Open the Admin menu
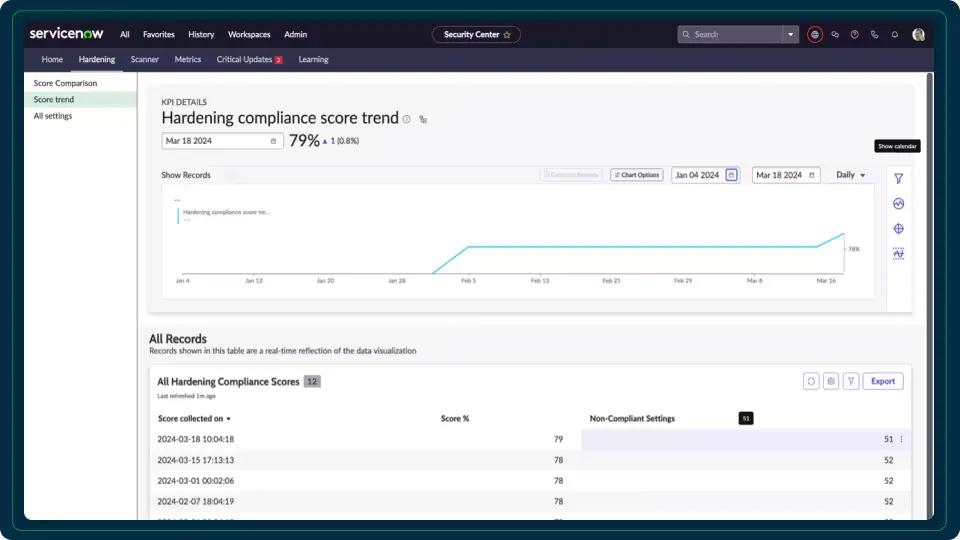The width and height of the screenshot is (960, 540). pyautogui.click(x=295, y=35)
